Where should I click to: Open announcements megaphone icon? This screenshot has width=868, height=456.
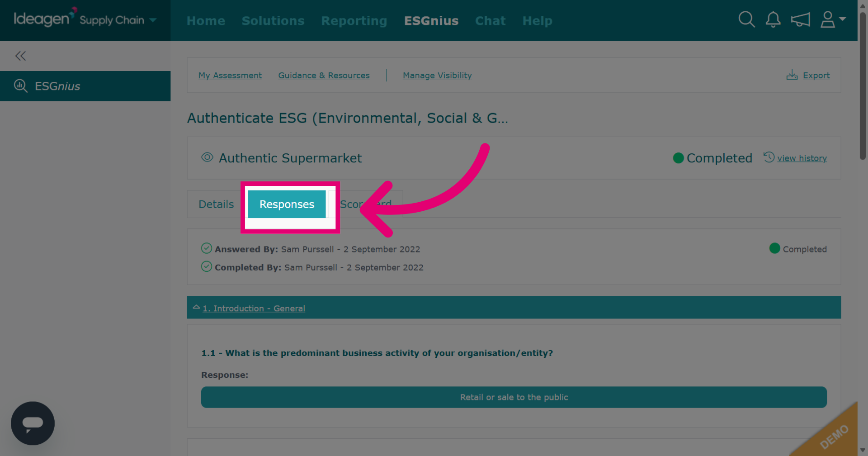pos(800,19)
